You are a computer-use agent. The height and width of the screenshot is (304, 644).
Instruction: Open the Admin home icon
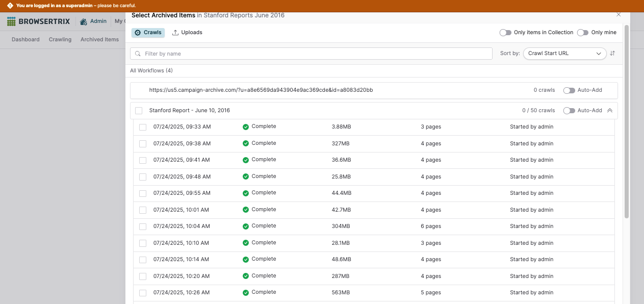84,22
